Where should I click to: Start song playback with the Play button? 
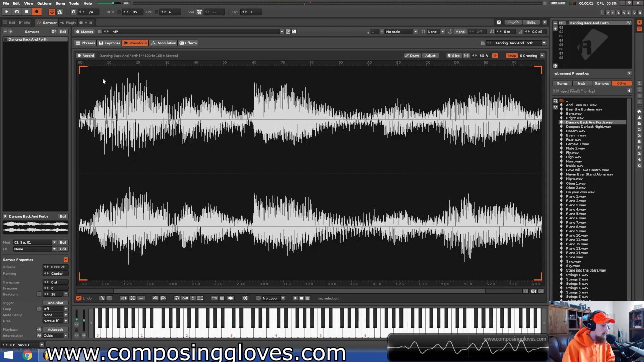[x=7, y=12]
